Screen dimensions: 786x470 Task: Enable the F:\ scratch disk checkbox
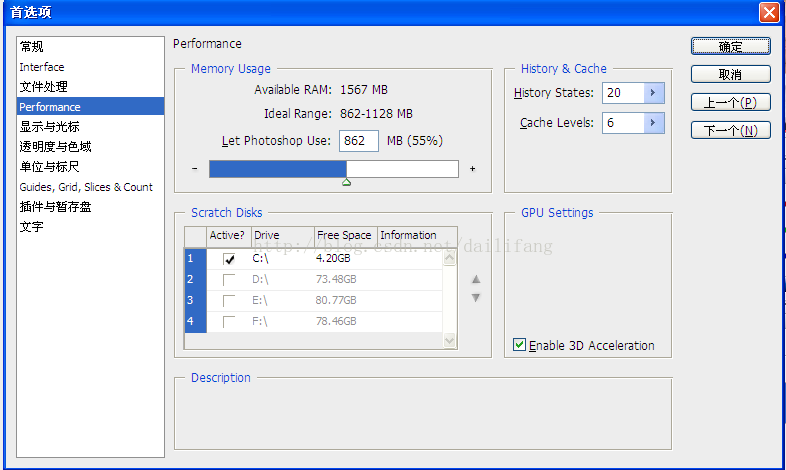[x=229, y=322]
